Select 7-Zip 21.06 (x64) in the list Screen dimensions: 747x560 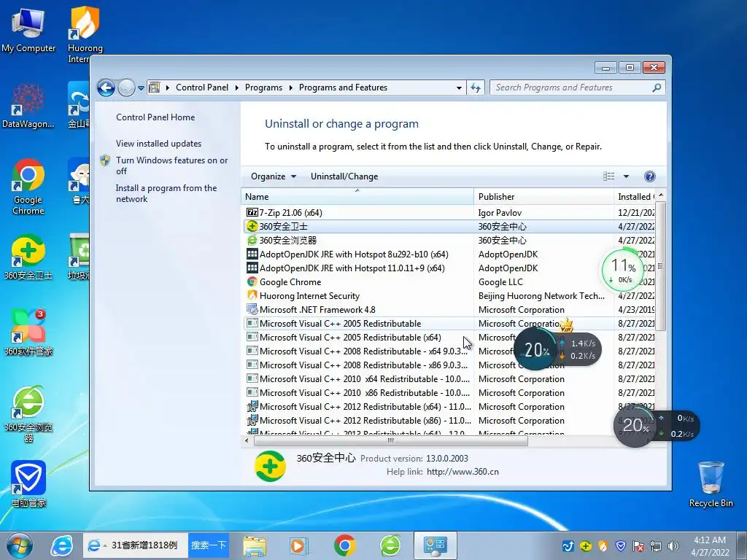(448, 213)
